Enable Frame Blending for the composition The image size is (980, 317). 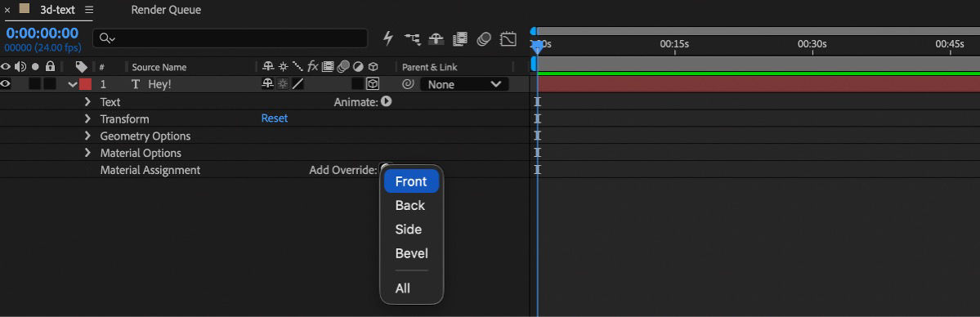(460, 38)
